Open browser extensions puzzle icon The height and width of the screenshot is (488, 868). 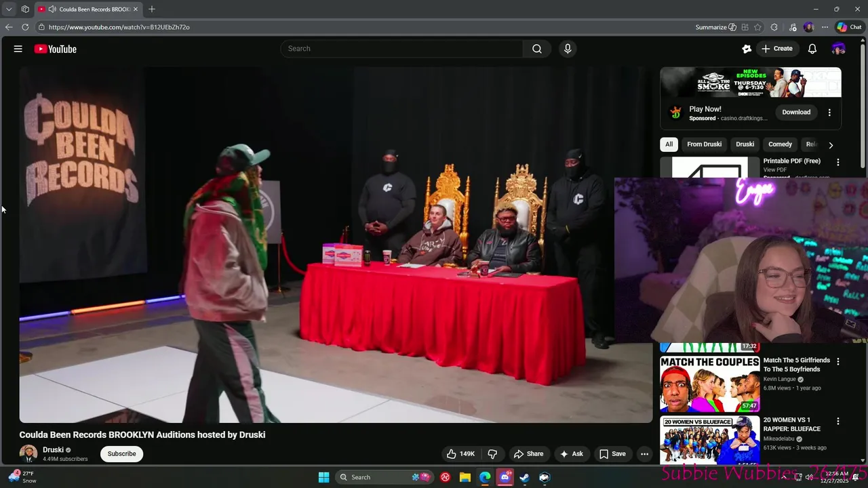point(774,27)
